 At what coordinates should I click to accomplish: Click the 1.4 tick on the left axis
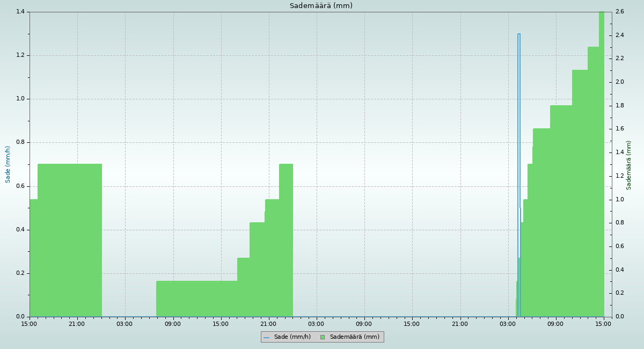click(20, 12)
